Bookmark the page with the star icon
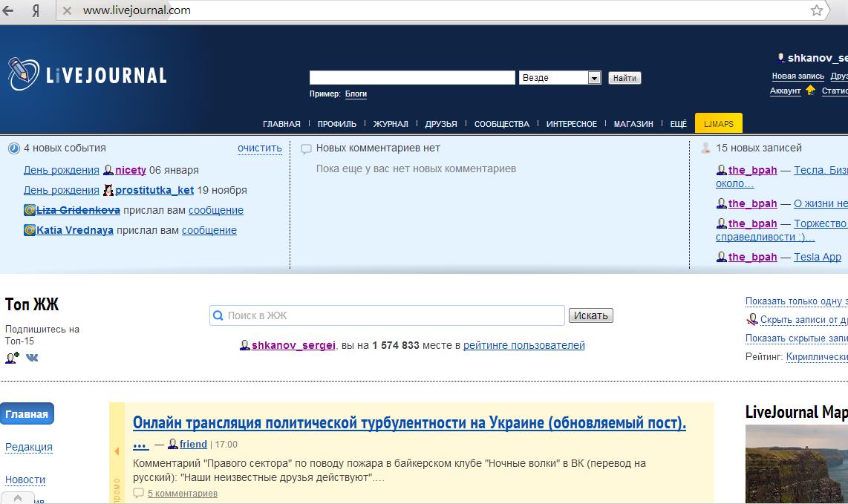Image resolution: width=848 pixels, height=504 pixels. point(817,10)
